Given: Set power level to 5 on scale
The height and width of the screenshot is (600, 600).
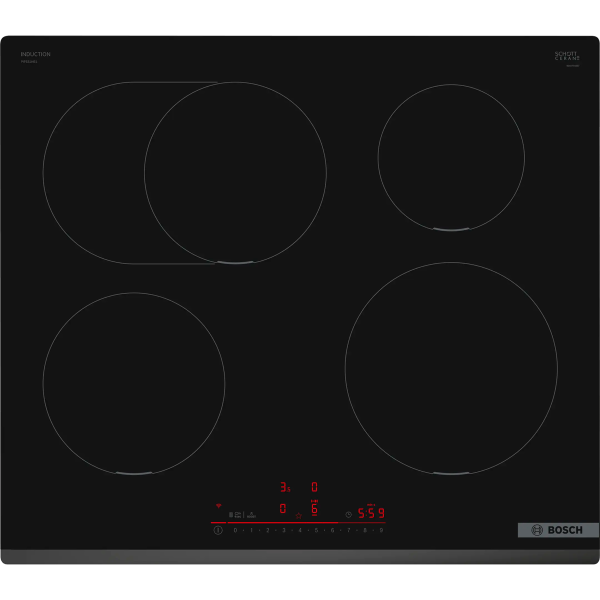Looking at the screenshot, I should pos(316,530).
